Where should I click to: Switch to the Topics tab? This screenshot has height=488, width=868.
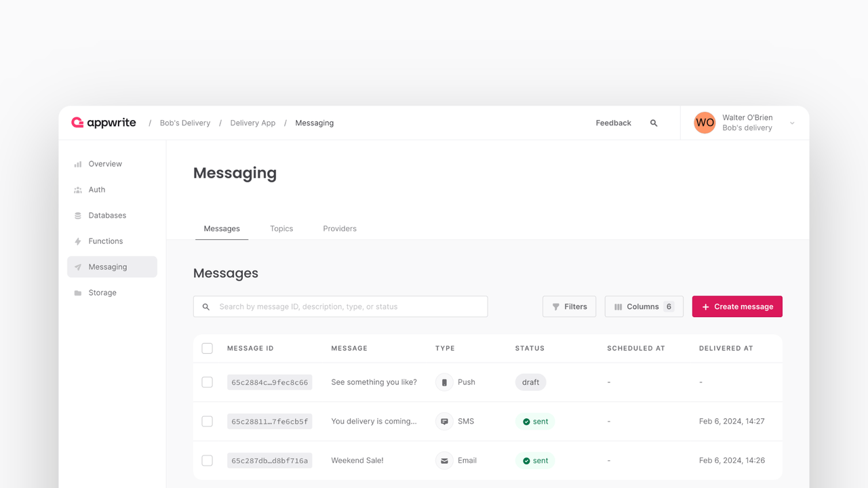[x=281, y=228]
